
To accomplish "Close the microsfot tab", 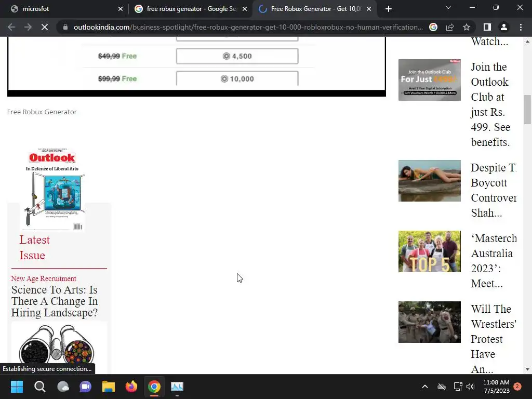I will [121, 9].
